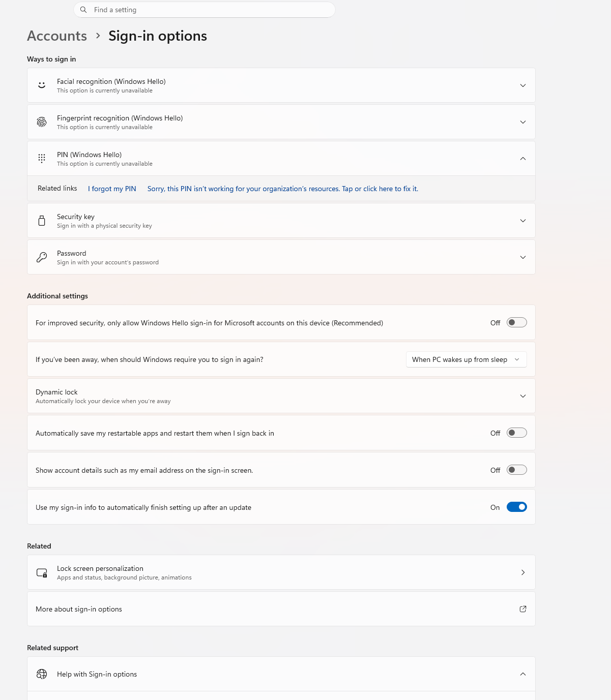This screenshot has width=611, height=700.
Task: Click the external link icon for More about sign-in options
Action: 523,609
